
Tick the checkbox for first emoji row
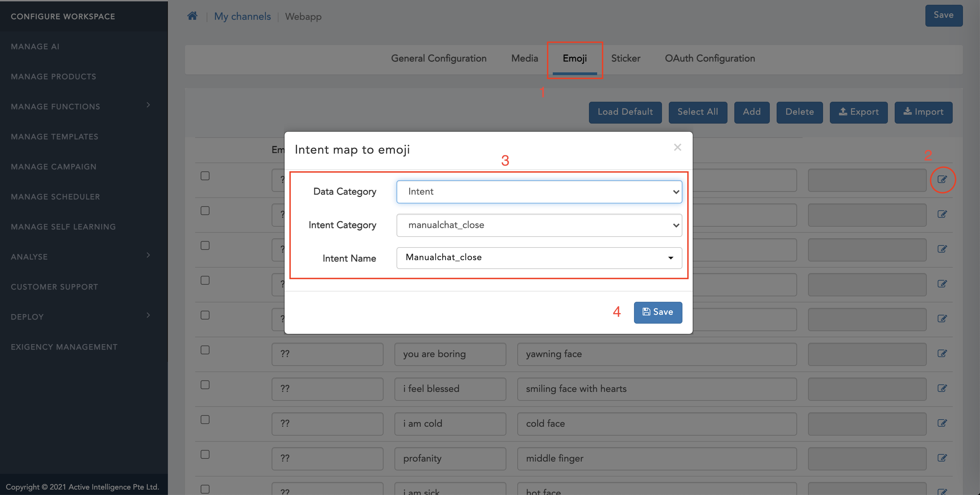205,176
